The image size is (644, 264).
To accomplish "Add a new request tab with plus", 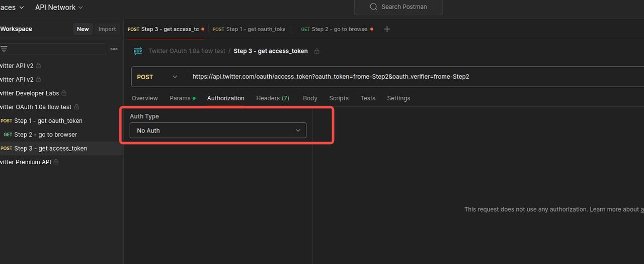I will tap(387, 29).
